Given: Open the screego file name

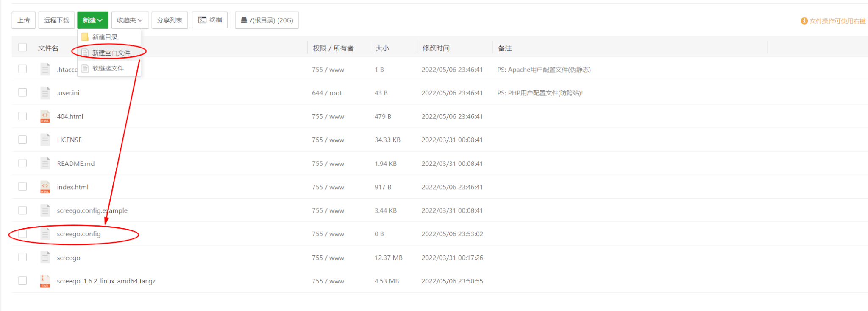Looking at the screenshot, I should pos(69,258).
